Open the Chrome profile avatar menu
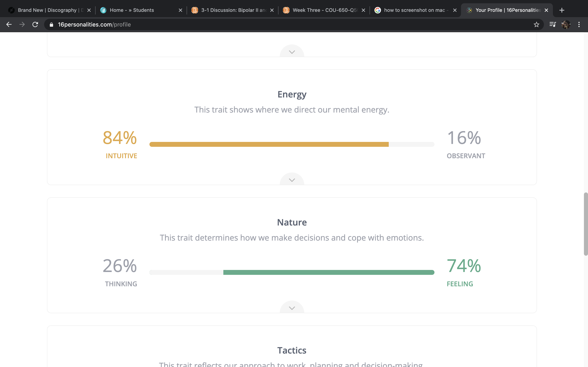Screen dimensions: 588x367 pyautogui.click(x=566, y=24)
